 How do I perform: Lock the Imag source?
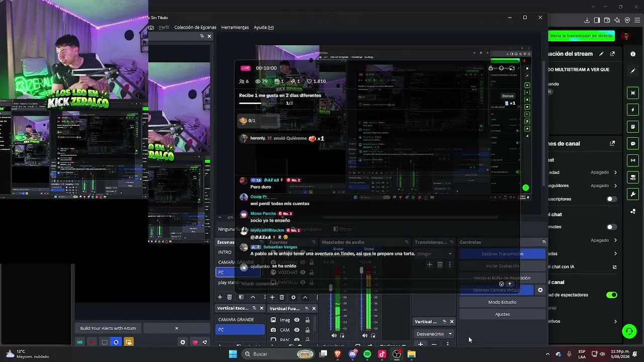pos(307,320)
